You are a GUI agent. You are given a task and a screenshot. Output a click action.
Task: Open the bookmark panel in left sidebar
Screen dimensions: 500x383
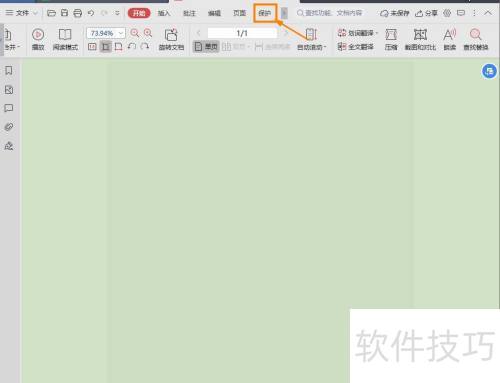pyautogui.click(x=9, y=70)
